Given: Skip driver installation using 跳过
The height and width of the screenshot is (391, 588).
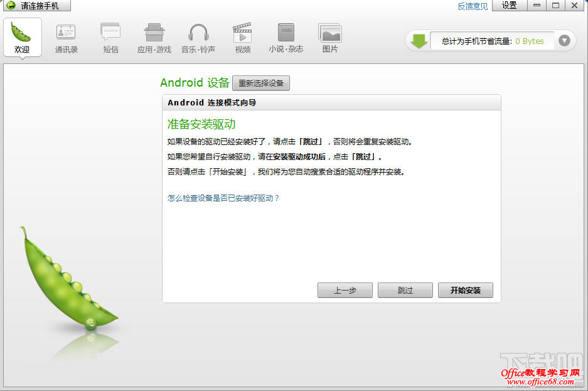Looking at the screenshot, I should [x=405, y=290].
